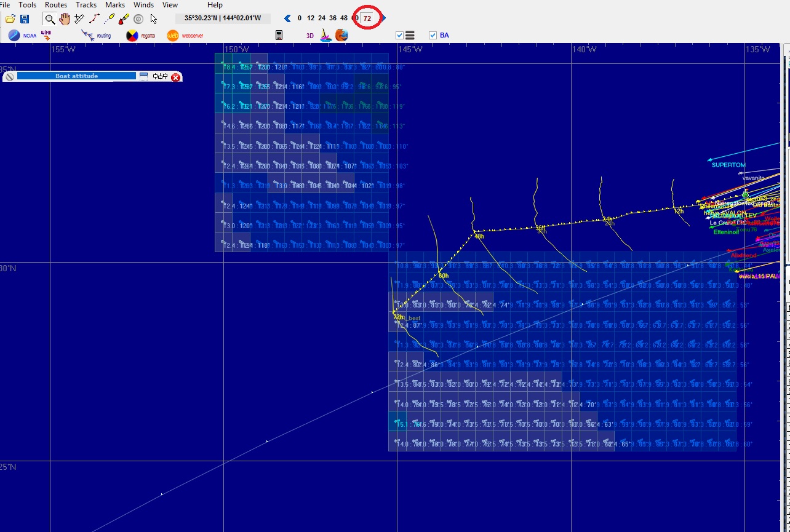Screen dimensions: 790x532
Task: Select forecast hour 24
Action: [322, 18]
